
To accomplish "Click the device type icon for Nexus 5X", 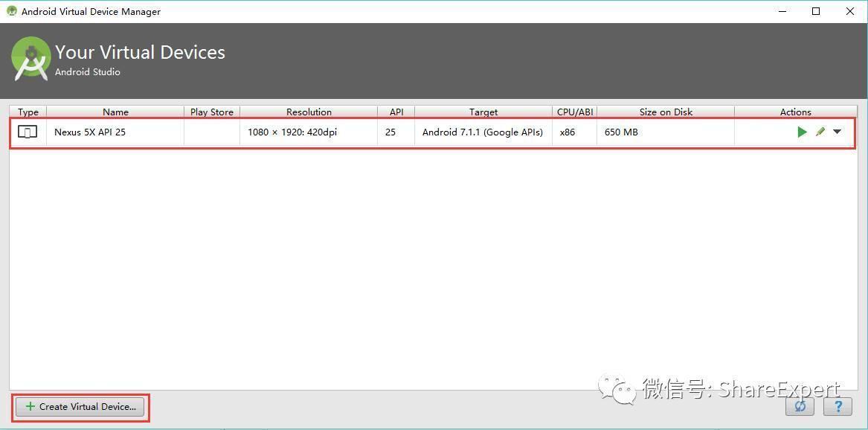I will [x=28, y=132].
